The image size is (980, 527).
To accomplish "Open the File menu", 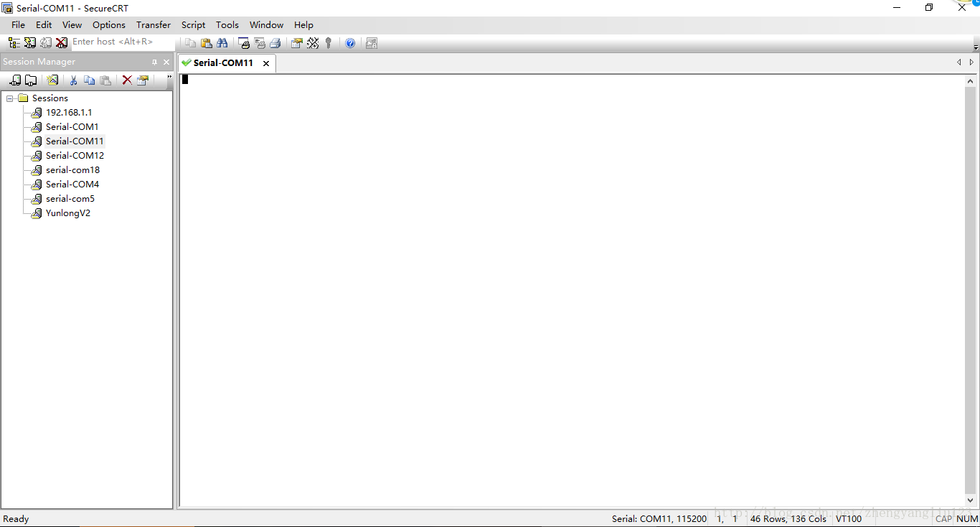I will [18, 25].
